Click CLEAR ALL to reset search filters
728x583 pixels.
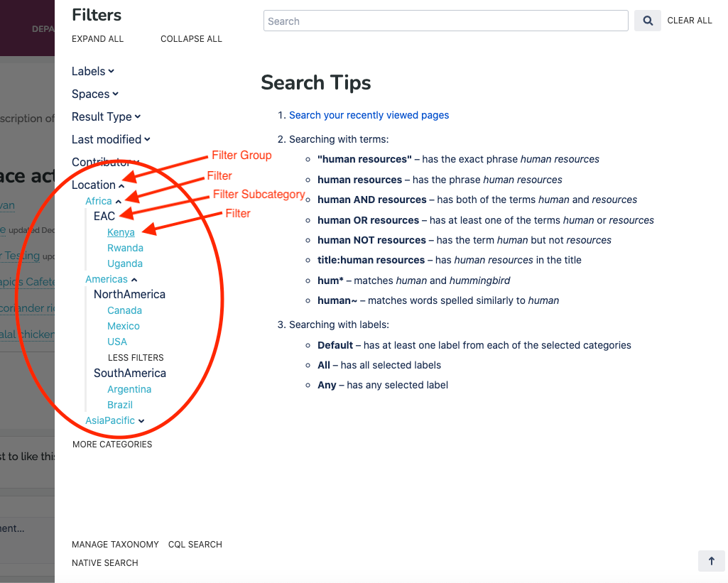point(689,20)
